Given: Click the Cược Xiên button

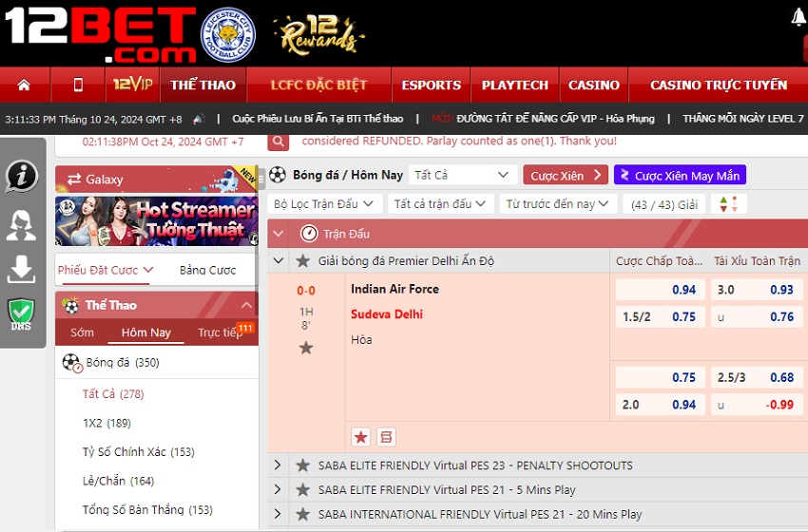Looking at the screenshot, I should (566, 175).
